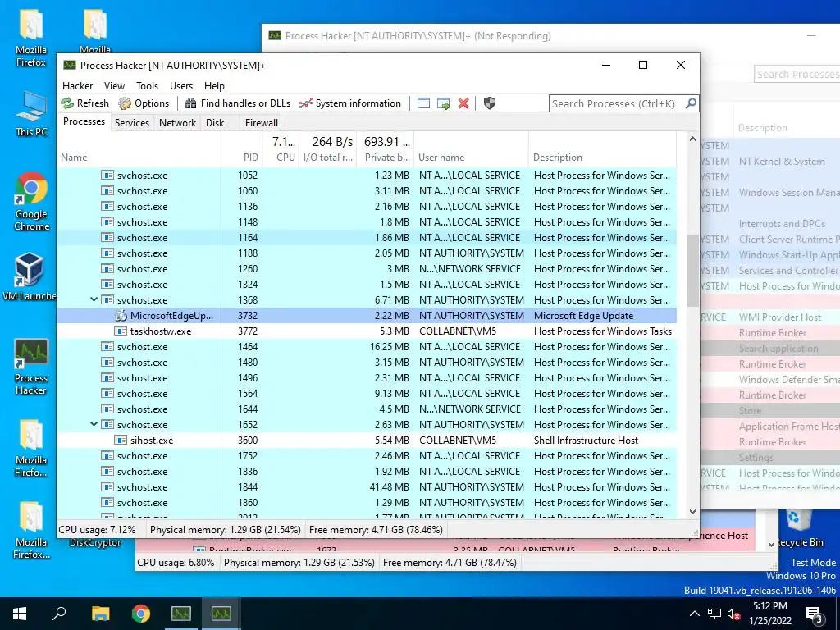The width and height of the screenshot is (840, 630).
Task: Click the background Not Responding window title
Action: click(x=418, y=36)
